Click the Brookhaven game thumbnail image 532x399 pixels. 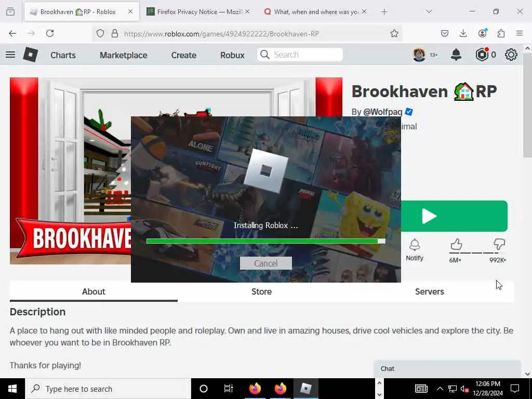point(70,170)
